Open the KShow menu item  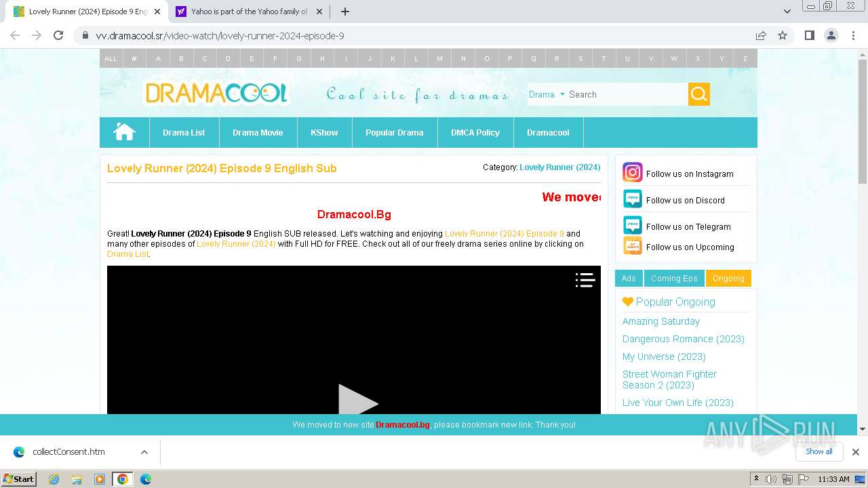click(x=324, y=132)
